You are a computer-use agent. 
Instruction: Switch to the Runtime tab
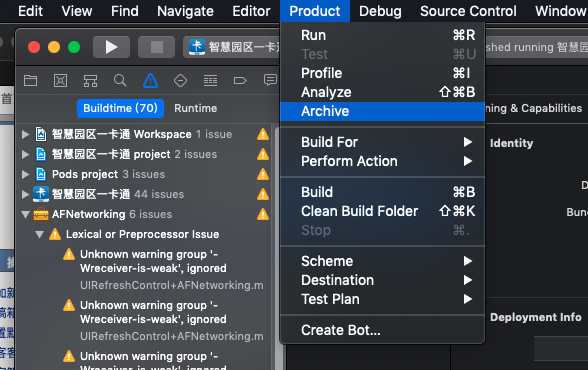coord(195,108)
